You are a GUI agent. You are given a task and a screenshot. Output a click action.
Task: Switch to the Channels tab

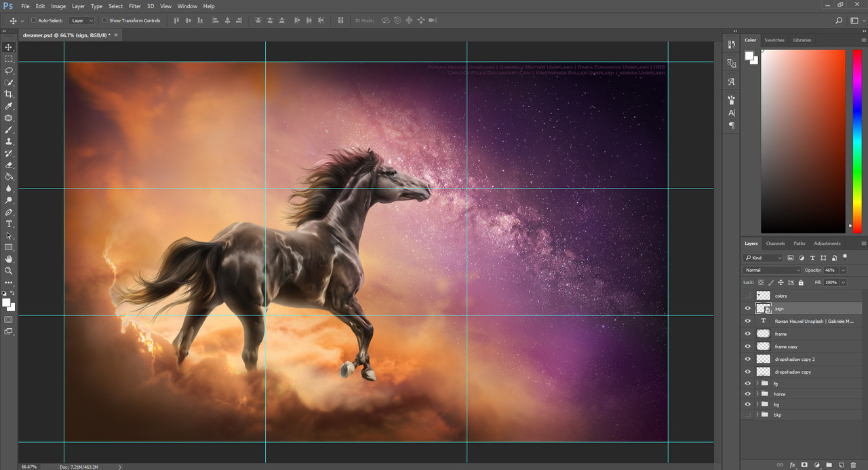775,243
